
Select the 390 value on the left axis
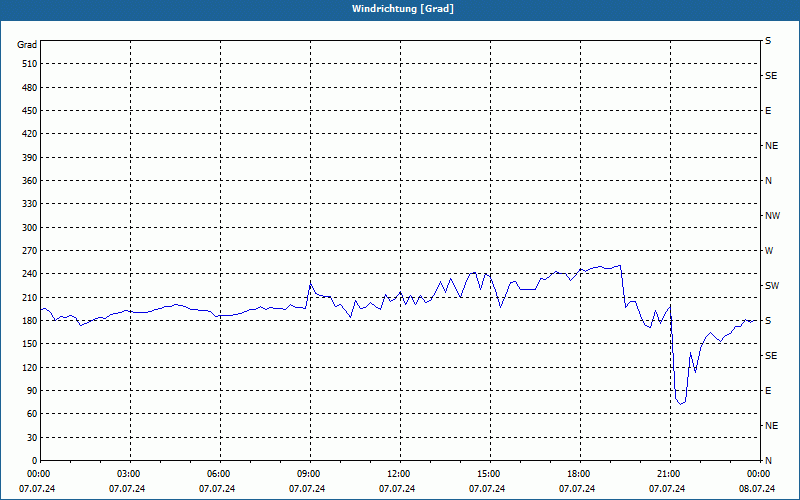30,158
